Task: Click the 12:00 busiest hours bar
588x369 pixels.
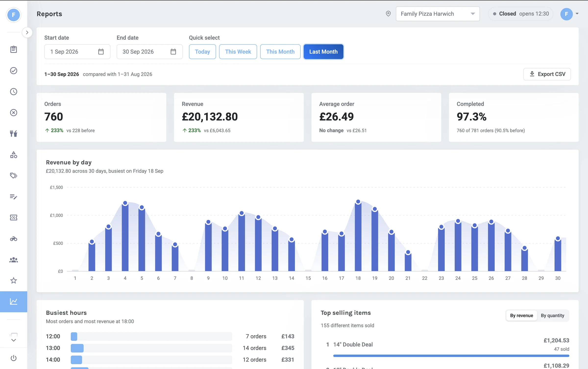Action: [74, 336]
